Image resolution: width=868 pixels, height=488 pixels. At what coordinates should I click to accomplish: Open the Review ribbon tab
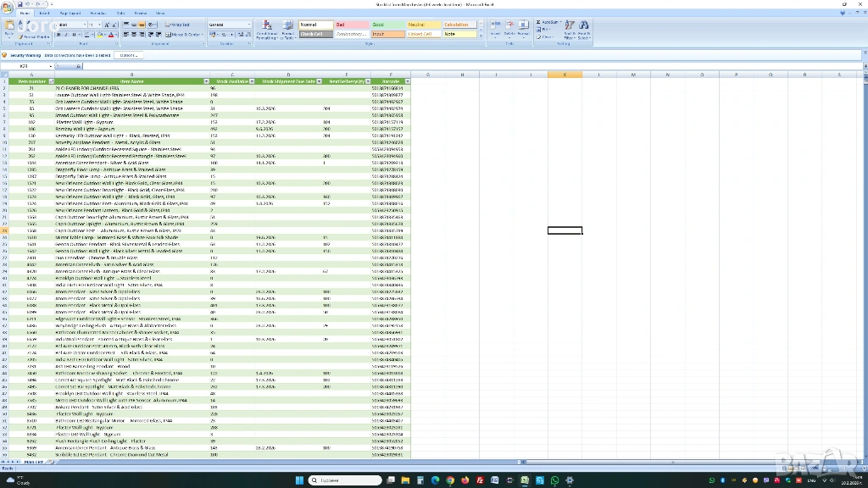point(141,14)
